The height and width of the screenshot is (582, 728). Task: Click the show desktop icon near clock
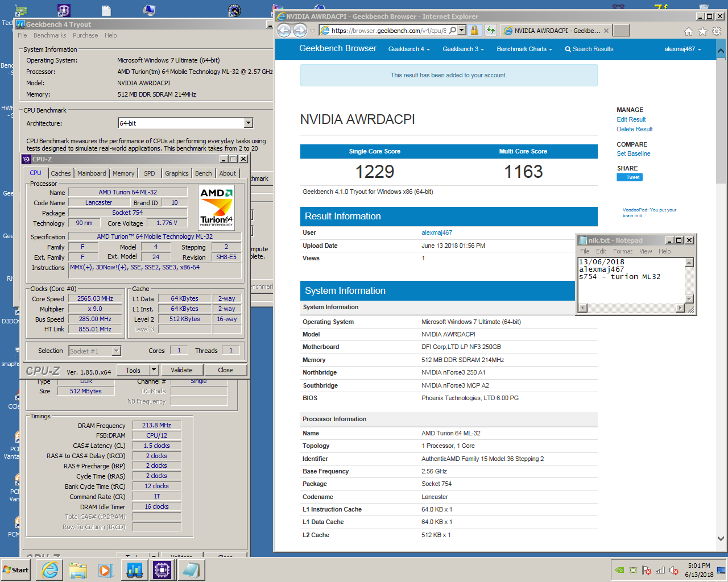721,570
